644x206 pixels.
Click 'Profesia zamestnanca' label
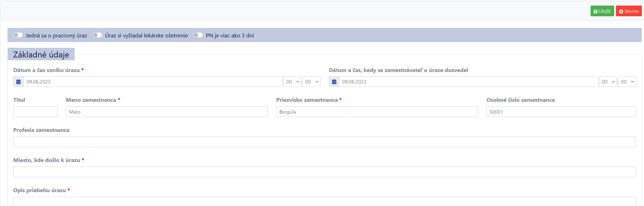(x=41, y=130)
